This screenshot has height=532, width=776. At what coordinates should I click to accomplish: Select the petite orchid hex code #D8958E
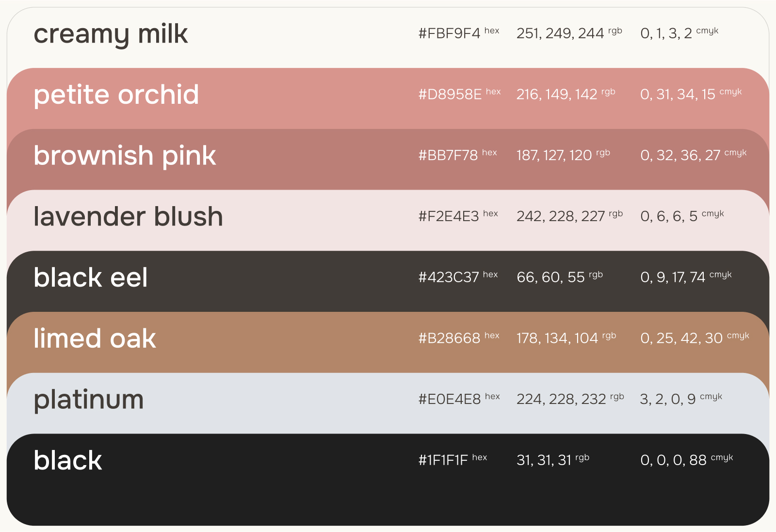(450, 94)
